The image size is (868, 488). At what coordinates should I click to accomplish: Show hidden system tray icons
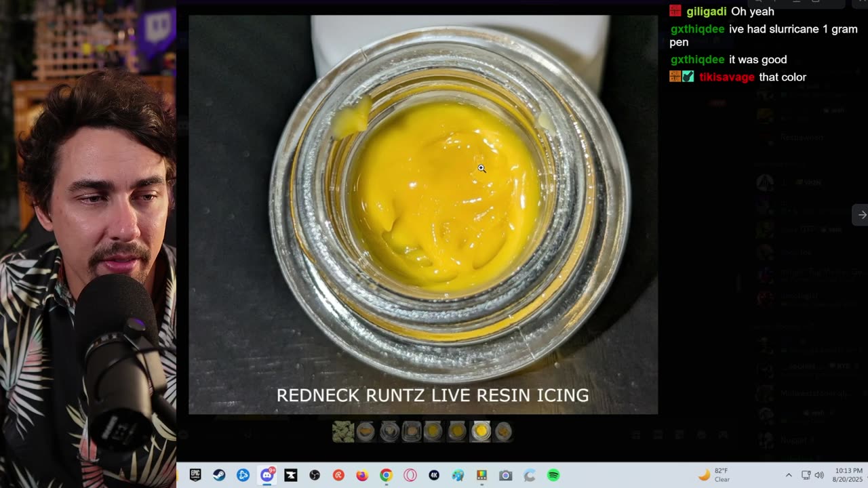click(x=789, y=475)
